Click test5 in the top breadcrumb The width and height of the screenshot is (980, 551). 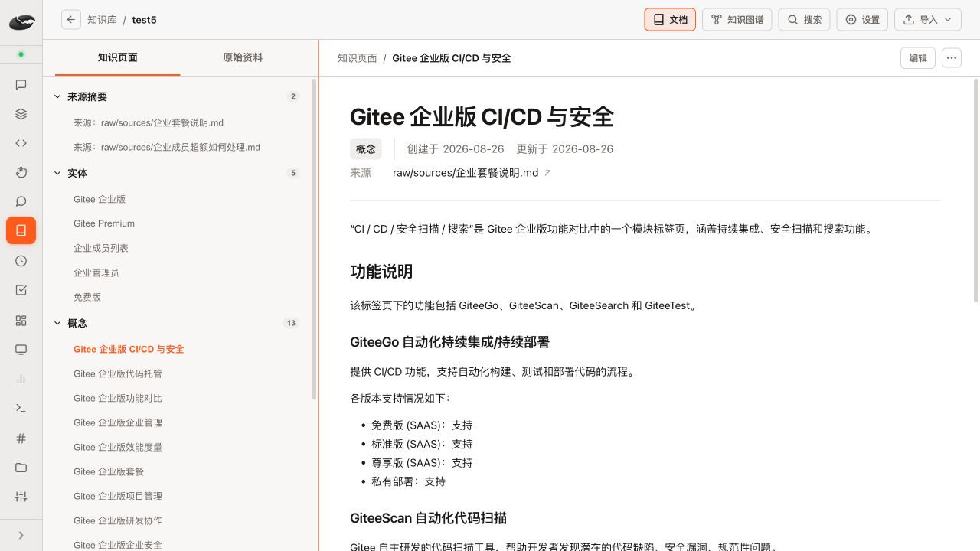(x=144, y=20)
